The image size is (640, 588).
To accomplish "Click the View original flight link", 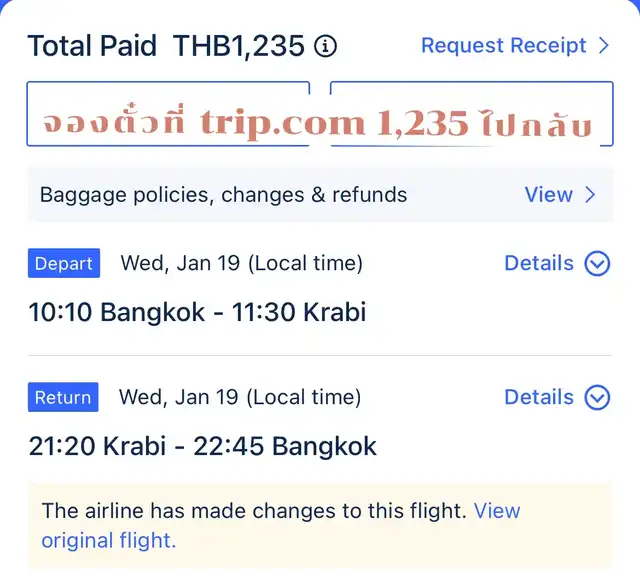I will (108, 541).
